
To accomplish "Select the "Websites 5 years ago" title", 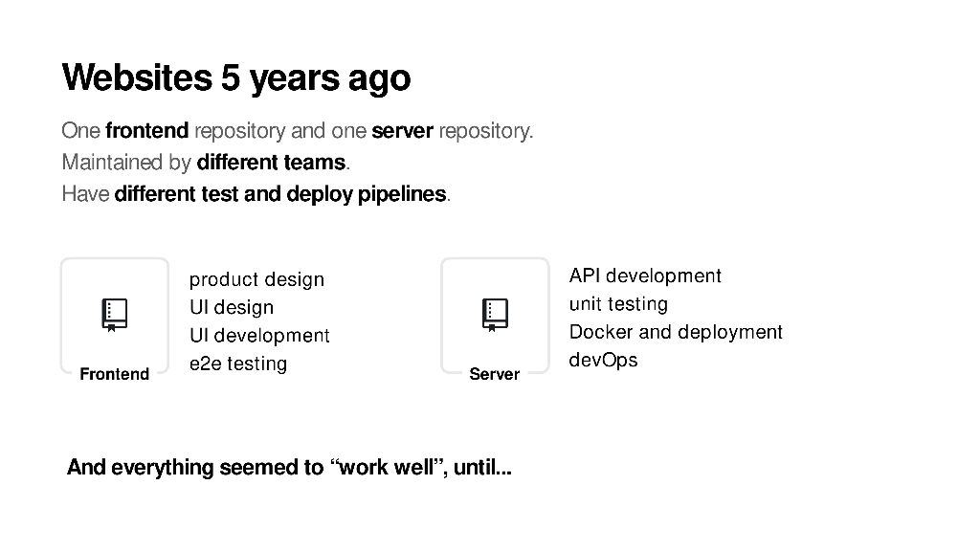I will coord(235,77).
